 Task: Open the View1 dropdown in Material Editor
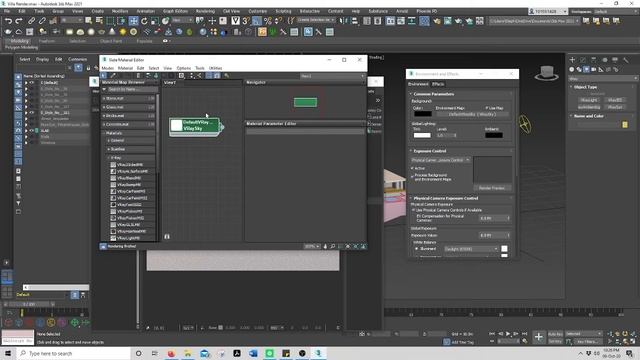pos(332,76)
